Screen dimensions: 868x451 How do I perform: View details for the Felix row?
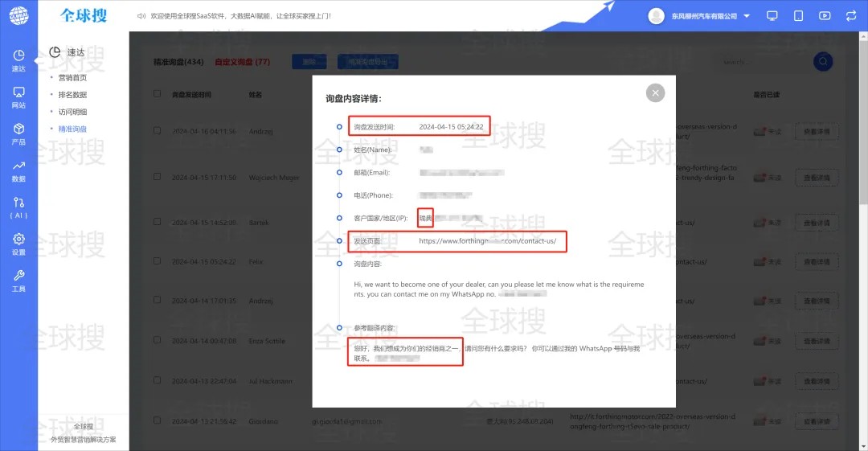[817, 262]
